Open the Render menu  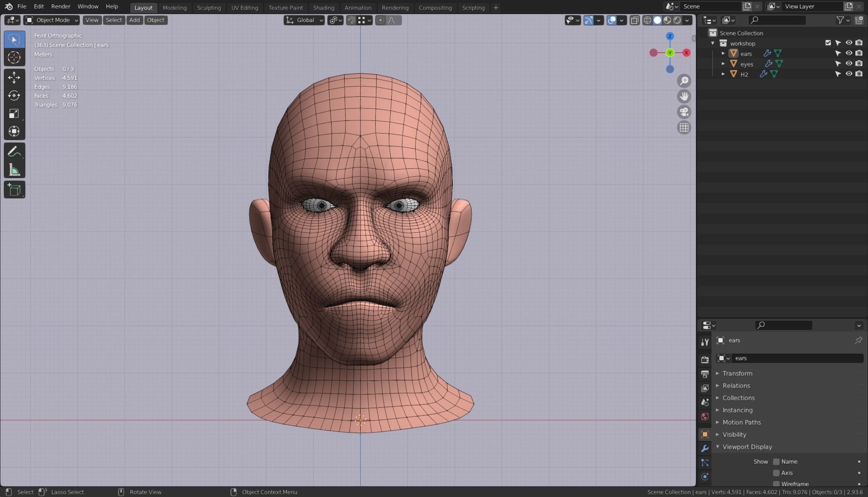click(61, 7)
